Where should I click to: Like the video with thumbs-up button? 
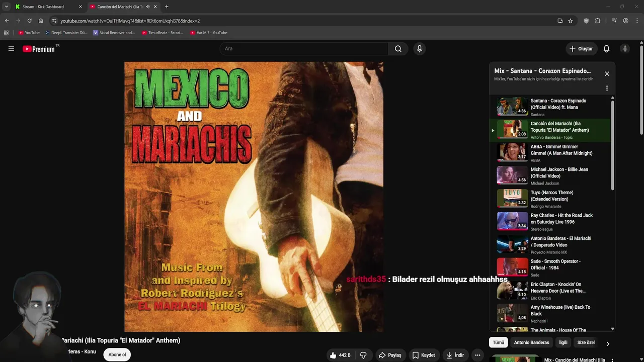point(340,355)
